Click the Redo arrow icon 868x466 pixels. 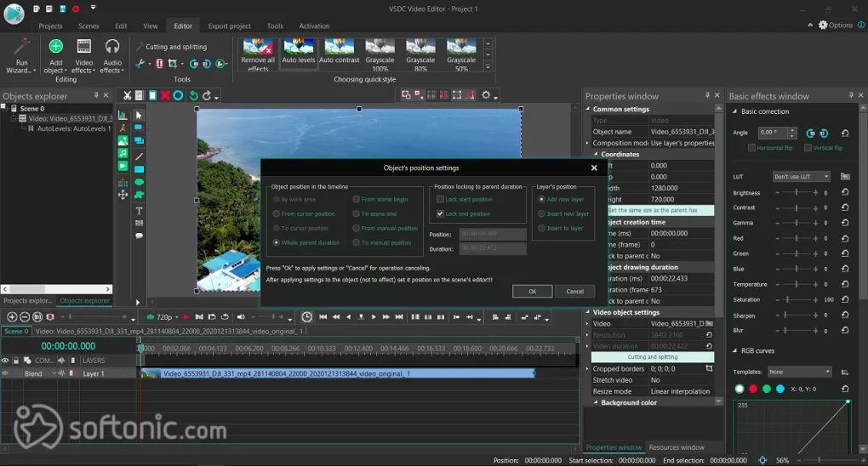[x=207, y=96]
